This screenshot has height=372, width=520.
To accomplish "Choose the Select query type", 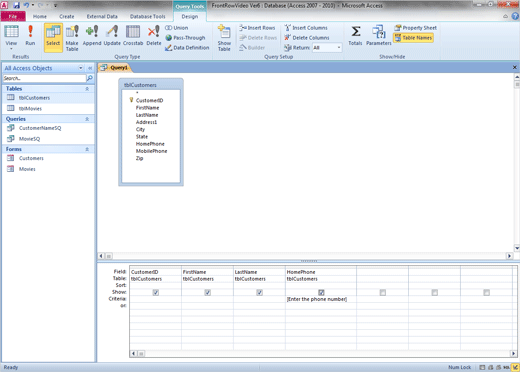I will click(53, 37).
